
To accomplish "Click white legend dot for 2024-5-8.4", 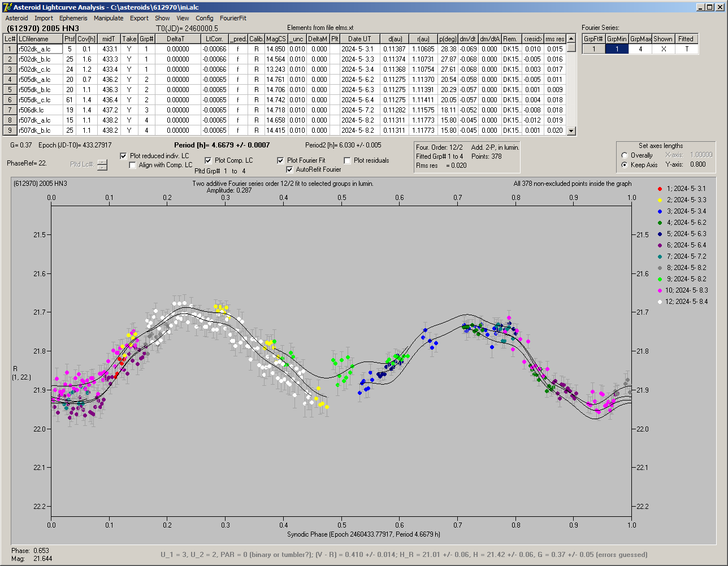I will point(660,302).
